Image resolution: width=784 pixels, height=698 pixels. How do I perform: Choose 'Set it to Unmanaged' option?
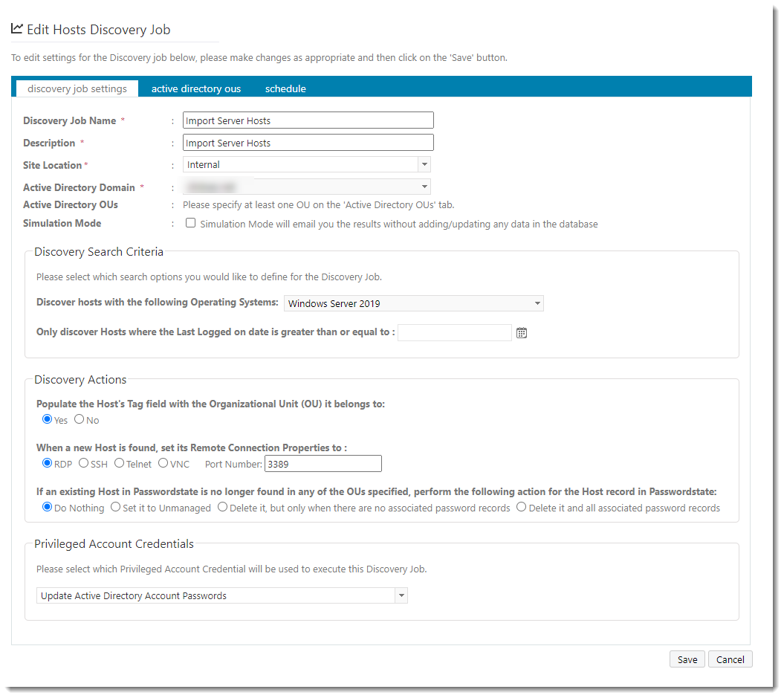point(115,507)
